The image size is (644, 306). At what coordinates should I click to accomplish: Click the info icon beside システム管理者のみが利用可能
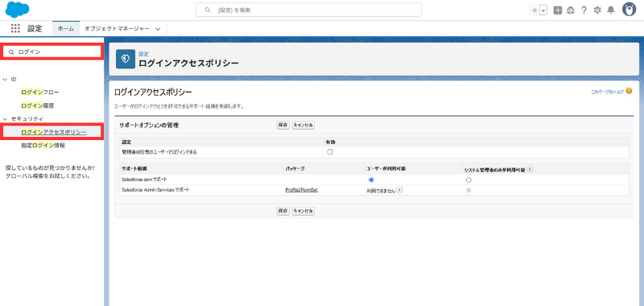530,168
